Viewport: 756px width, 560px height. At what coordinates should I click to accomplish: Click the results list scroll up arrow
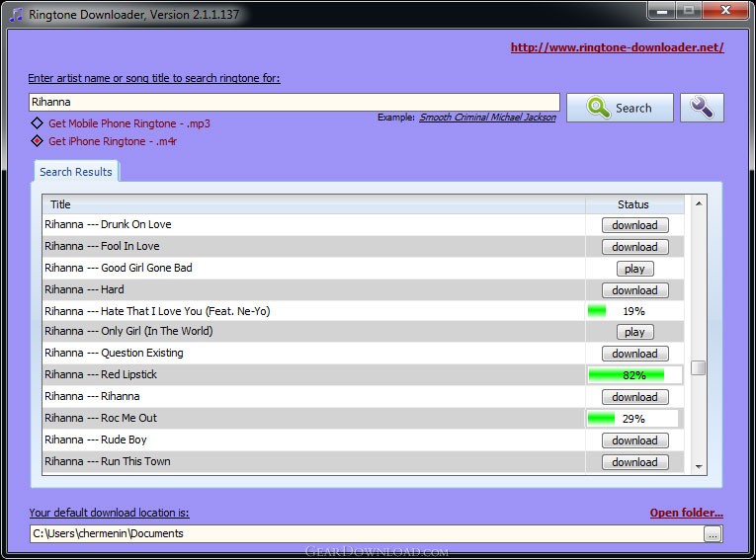699,203
